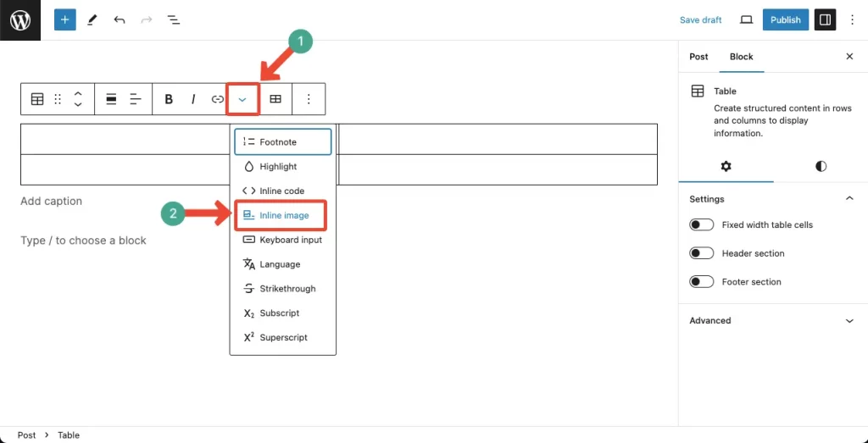Click the Publish button
Screen dimensions: 868x443
click(x=786, y=20)
